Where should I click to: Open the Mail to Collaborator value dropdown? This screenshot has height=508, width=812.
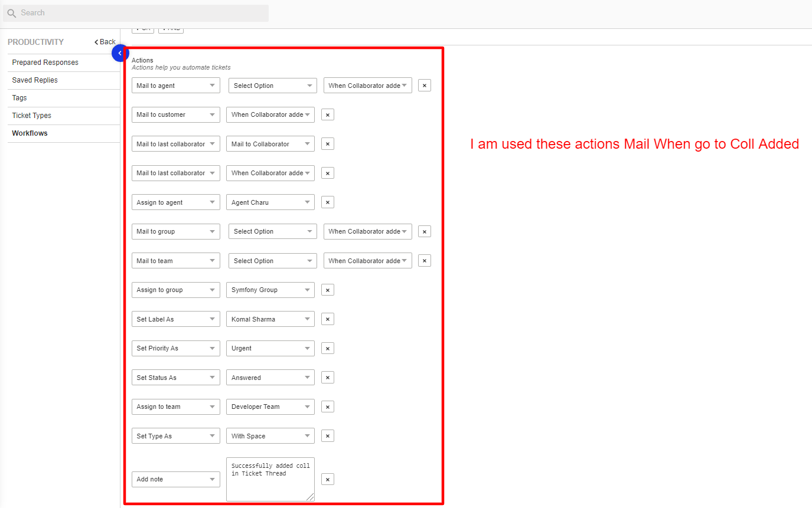click(270, 144)
